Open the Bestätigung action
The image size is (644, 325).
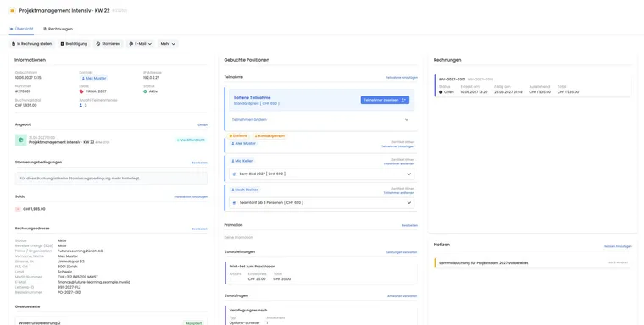(x=74, y=44)
